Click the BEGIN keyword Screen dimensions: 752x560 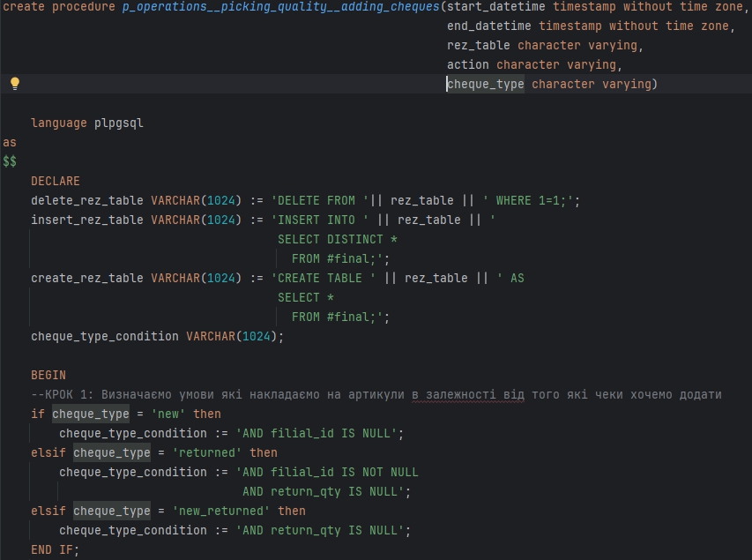coord(48,375)
